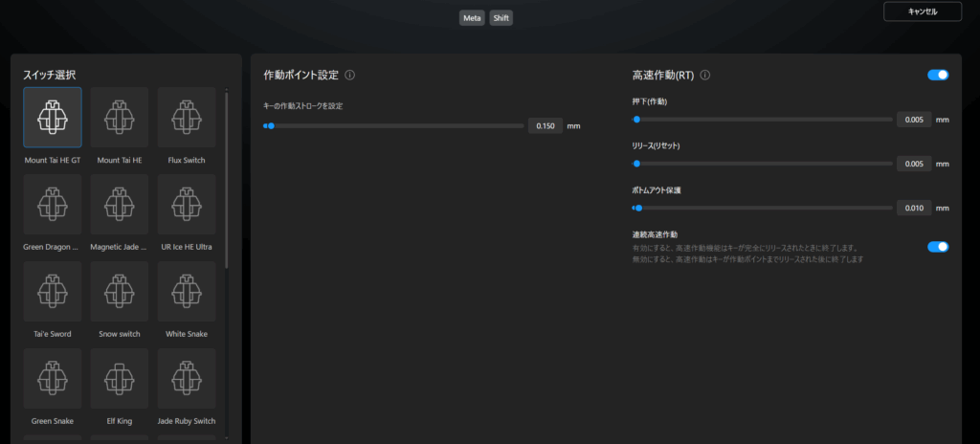Click the キーの作動ストローク slider track
The image size is (980, 444).
coord(394,125)
